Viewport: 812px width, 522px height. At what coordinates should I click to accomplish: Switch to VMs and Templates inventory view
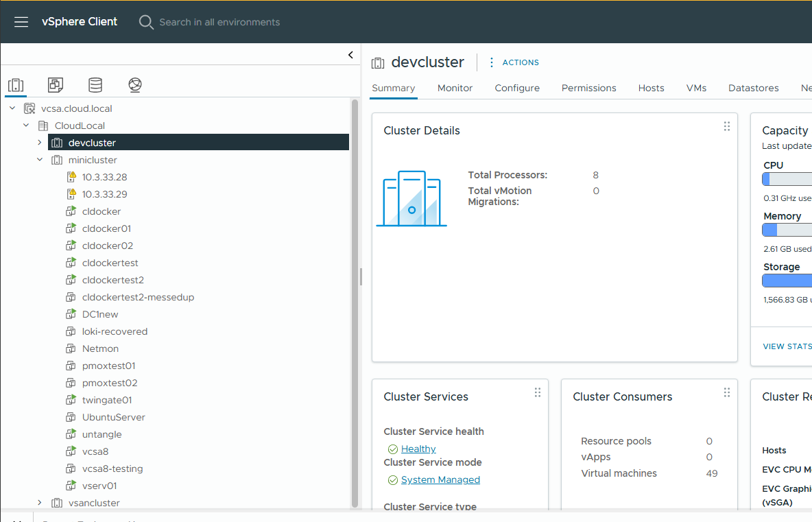(x=56, y=85)
